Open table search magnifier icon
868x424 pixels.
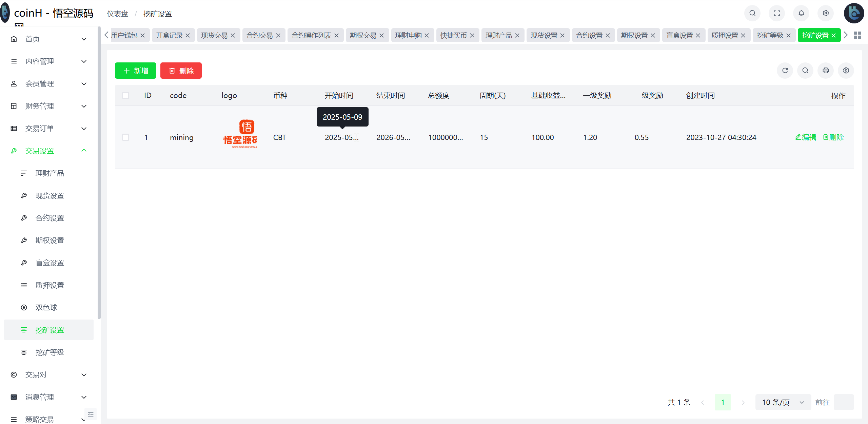coord(805,71)
